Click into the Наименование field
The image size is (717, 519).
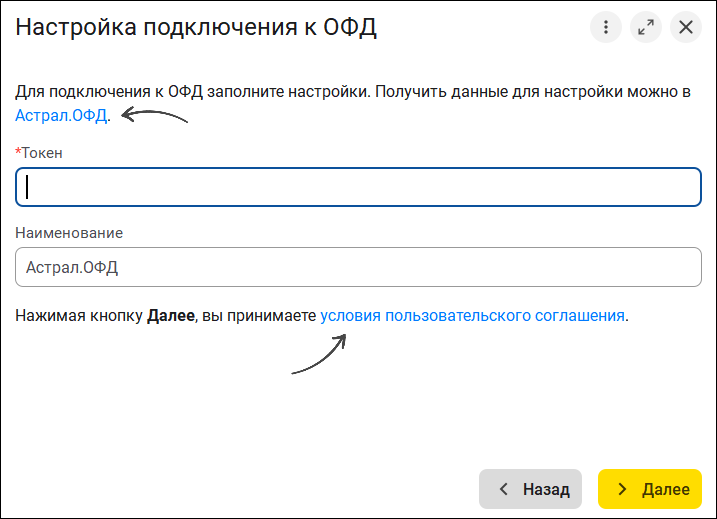click(358, 267)
